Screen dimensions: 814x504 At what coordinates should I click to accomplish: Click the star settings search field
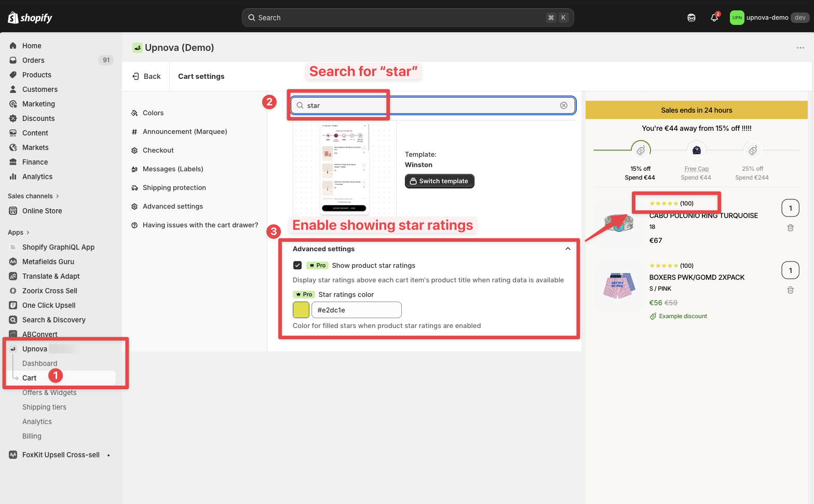click(432, 105)
